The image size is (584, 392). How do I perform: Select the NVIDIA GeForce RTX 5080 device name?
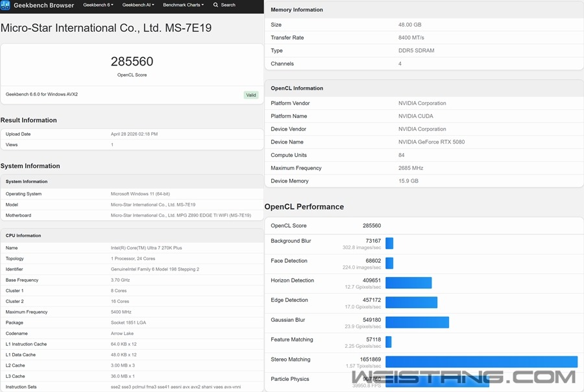432,142
